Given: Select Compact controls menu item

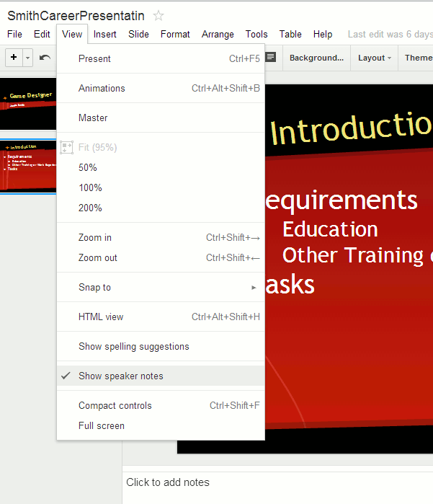Looking at the screenshot, I should point(161,406).
